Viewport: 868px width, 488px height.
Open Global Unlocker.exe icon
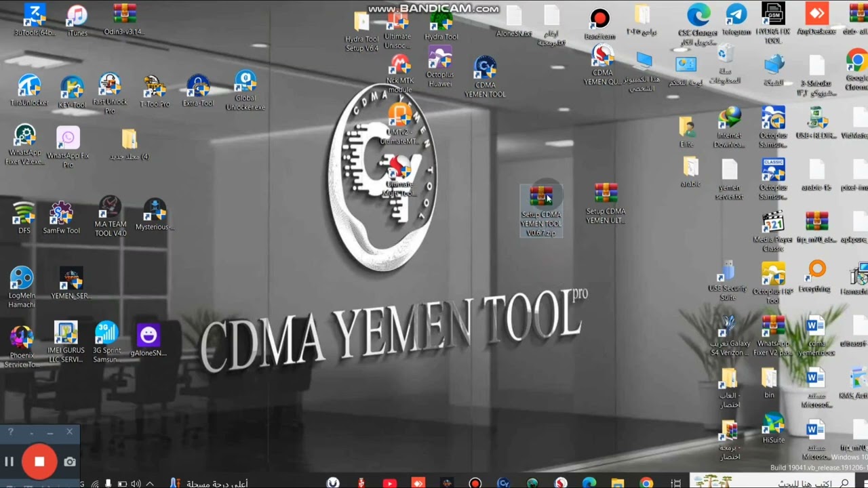245,90
